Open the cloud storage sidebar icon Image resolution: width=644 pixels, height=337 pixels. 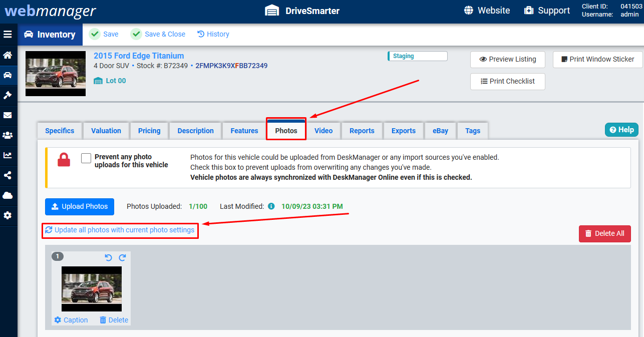pyautogui.click(x=8, y=195)
